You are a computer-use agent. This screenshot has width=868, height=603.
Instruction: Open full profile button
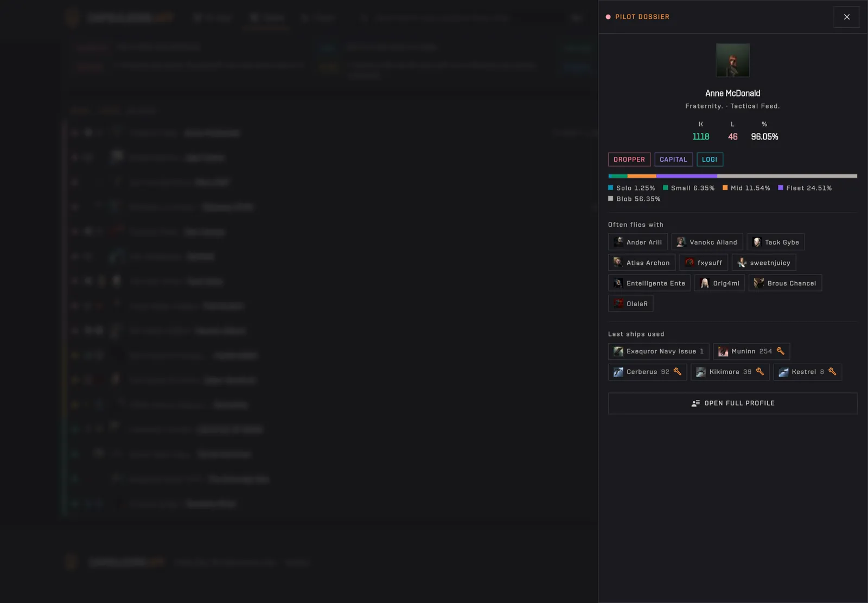733,403
